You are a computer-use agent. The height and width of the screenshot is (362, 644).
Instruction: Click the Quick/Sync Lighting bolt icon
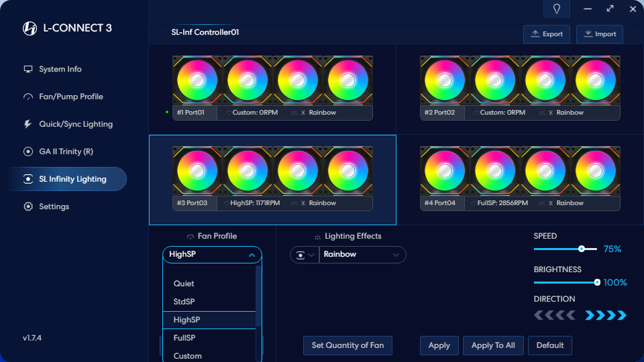point(28,124)
